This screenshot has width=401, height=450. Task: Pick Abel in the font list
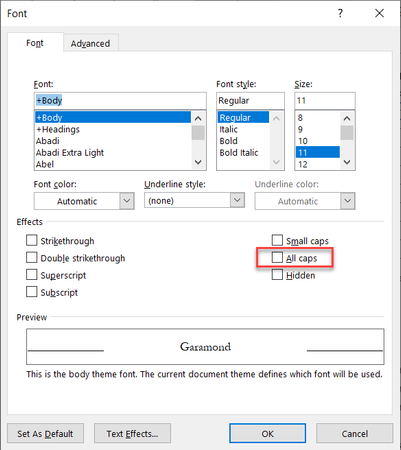[113, 164]
